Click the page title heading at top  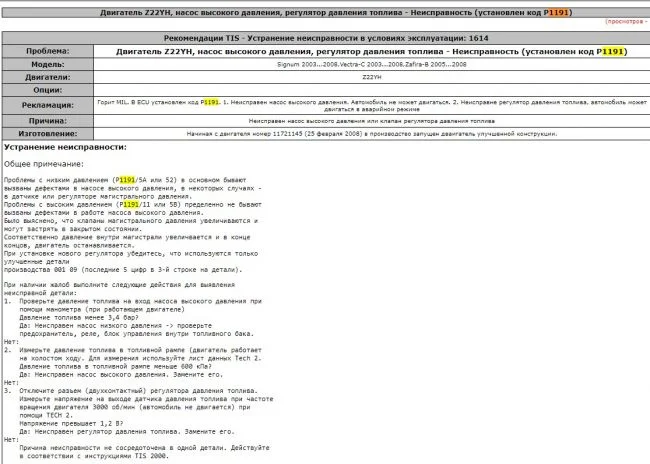[x=324, y=8]
